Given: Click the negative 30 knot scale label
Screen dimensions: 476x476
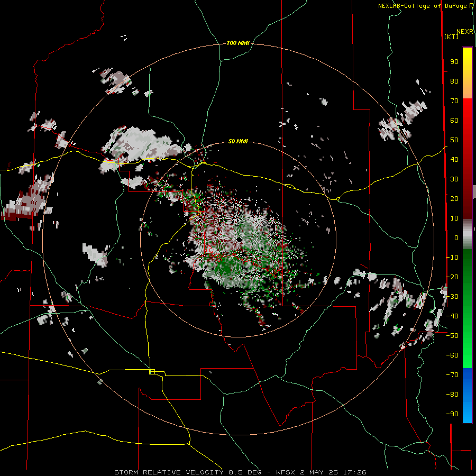Looking at the screenshot, I should click(x=452, y=297).
